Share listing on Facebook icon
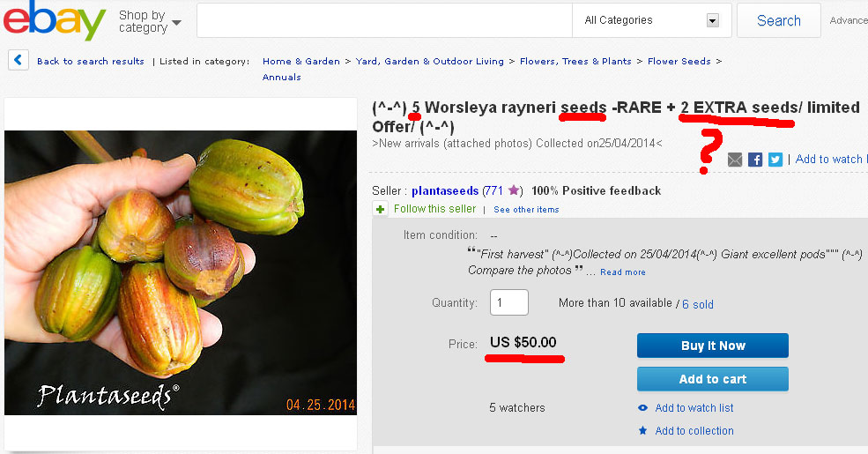This screenshot has width=868, height=454. click(755, 160)
